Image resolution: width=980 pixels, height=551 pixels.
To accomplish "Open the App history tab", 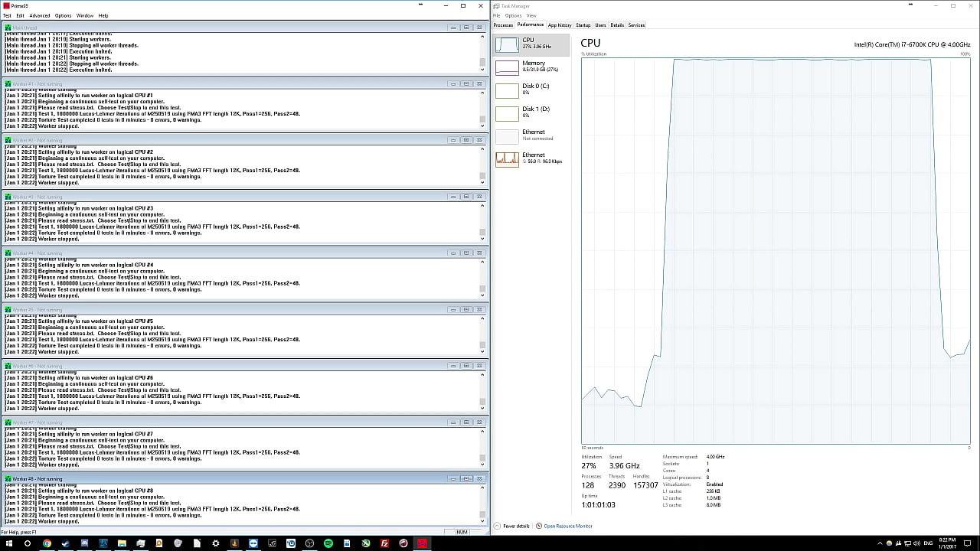I will [560, 24].
